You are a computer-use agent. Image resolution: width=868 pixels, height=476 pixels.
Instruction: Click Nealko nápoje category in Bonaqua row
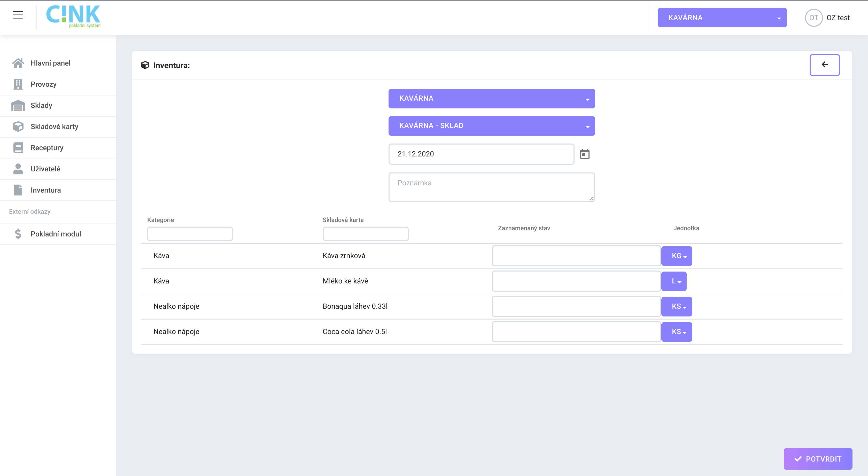point(176,306)
